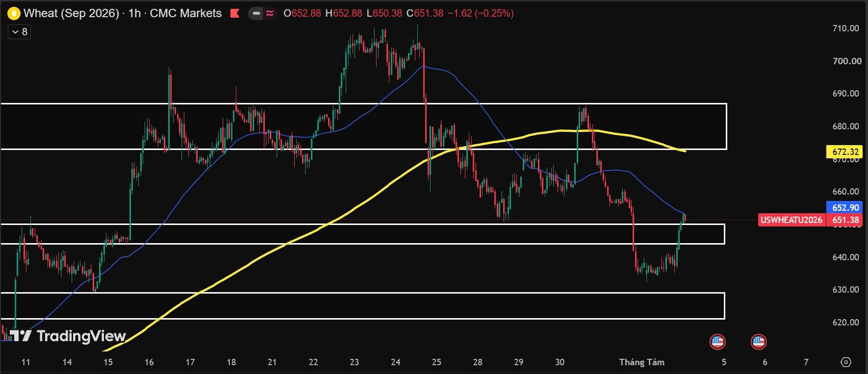Viewport: 868px width, 374px height.
Task: Expand the collapsed indicator legend showing 8
Action: 20,32
